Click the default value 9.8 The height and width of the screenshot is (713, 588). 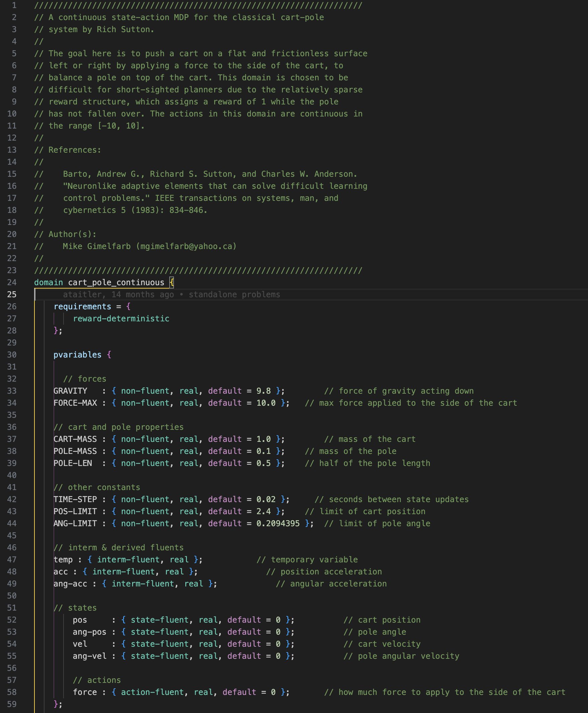[x=264, y=391]
